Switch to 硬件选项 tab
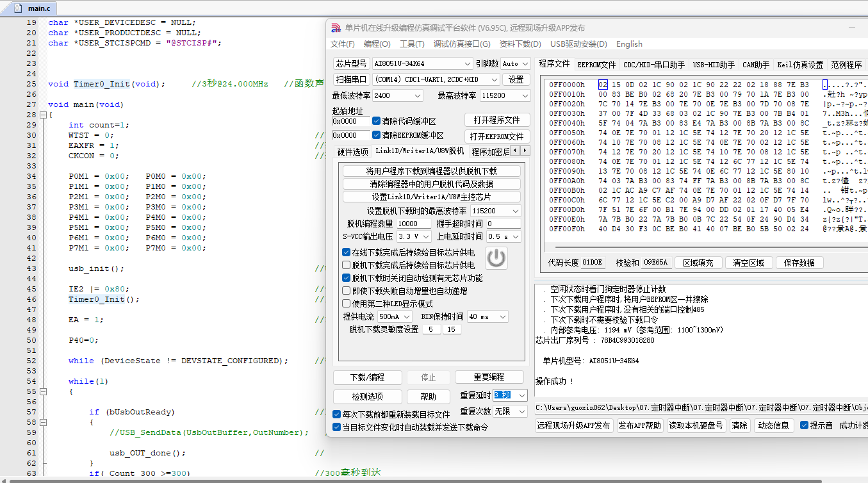 [353, 152]
